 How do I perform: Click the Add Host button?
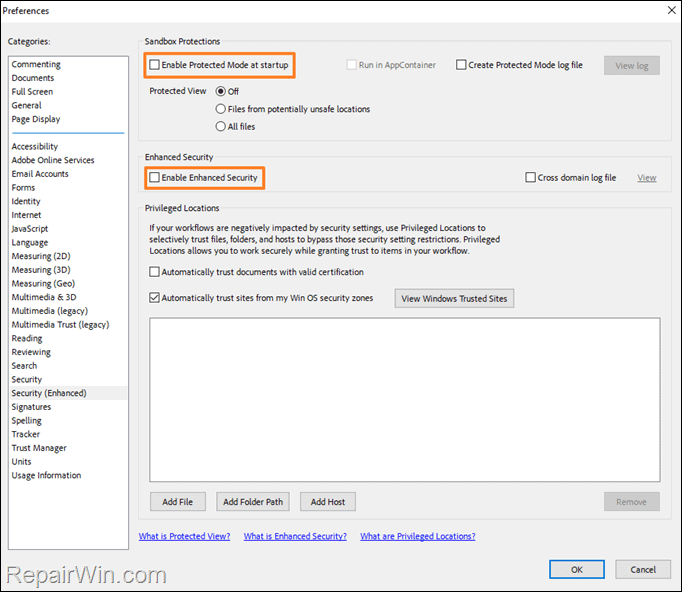click(x=328, y=502)
